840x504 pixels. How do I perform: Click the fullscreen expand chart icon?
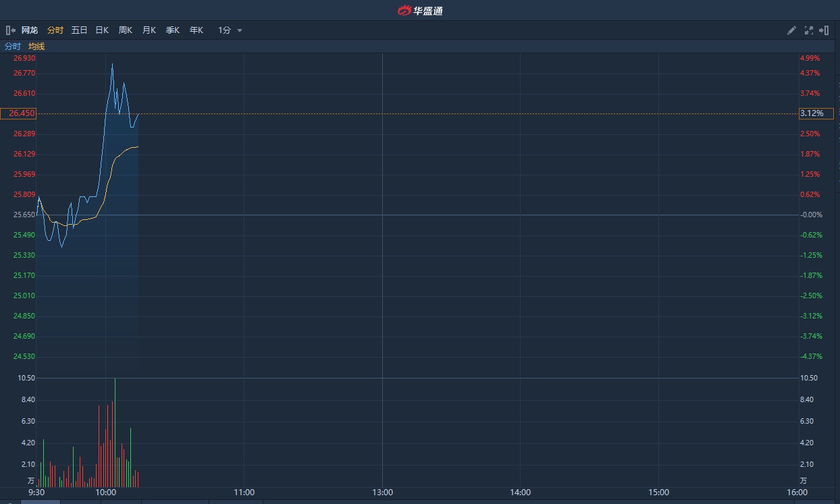(x=809, y=30)
